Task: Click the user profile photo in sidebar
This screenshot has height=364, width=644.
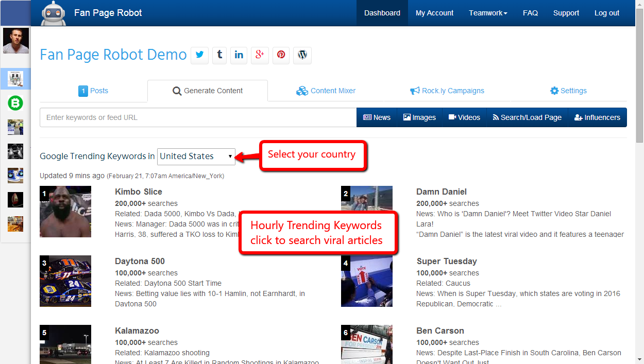Action: pos(16,41)
